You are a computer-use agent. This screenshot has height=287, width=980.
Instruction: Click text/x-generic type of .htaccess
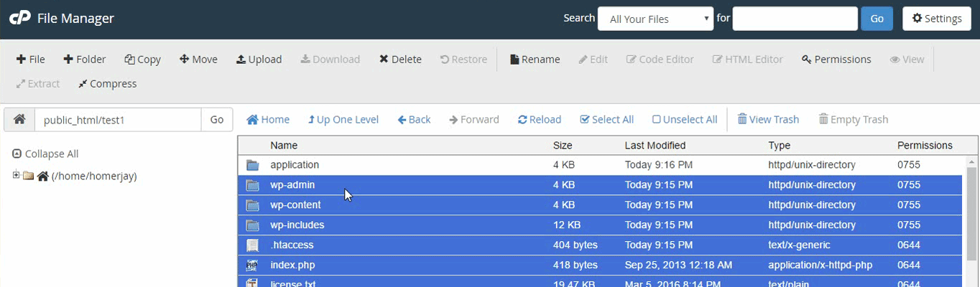(799, 245)
